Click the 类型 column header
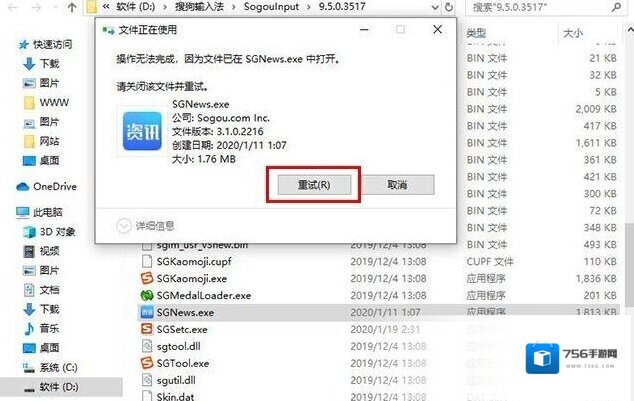The image size is (634, 401). pyautogui.click(x=476, y=33)
